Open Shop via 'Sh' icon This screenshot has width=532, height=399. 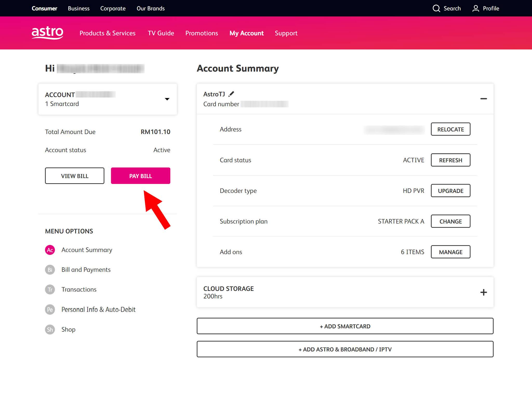50,329
